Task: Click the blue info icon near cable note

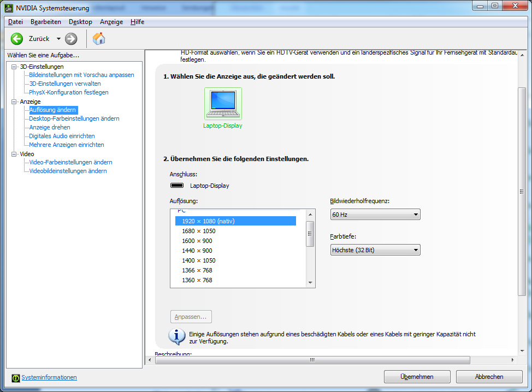Action: (177, 336)
